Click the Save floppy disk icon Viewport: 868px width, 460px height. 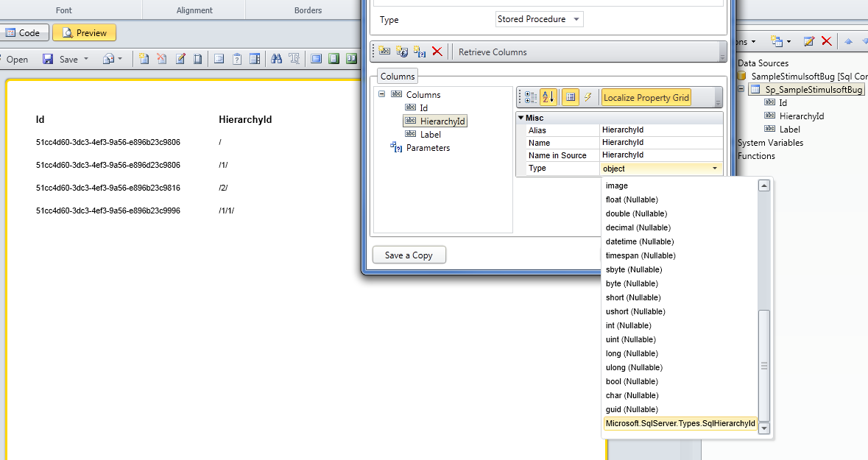coord(48,59)
